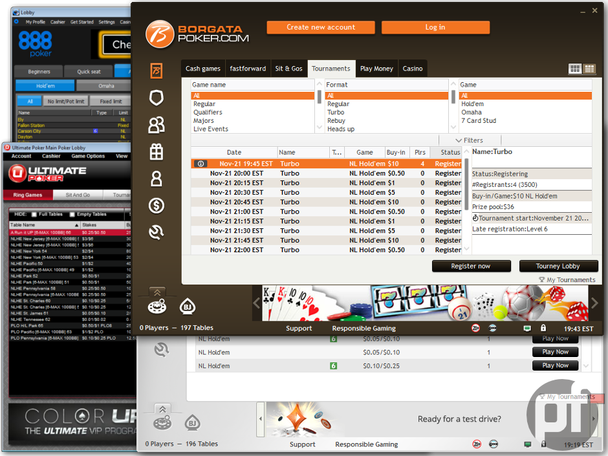Click the green connection monitor icon in Borgata status bar
The height and width of the screenshot is (456, 608).
click(x=527, y=328)
